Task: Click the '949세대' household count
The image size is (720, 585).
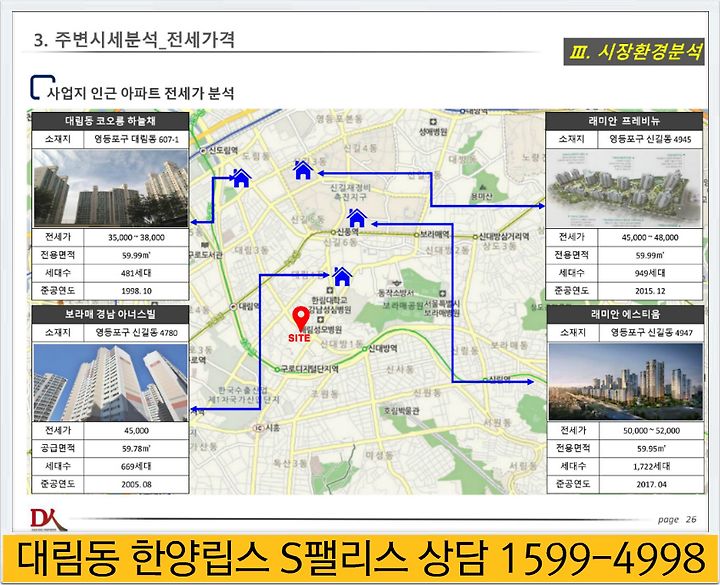Action: (x=650, y=273)
